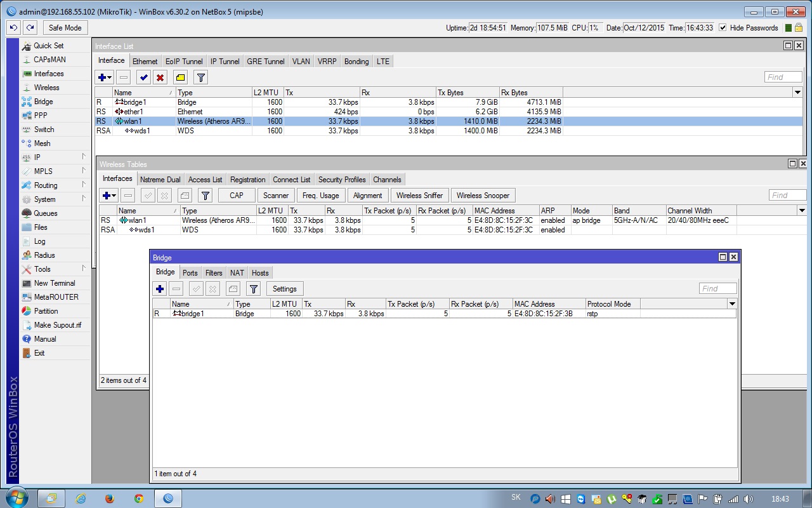Image resolution: width=812 pixels, height=508 pixels.
Task: Open Queues in the sidebar
Action: click(x=46, y=213)
